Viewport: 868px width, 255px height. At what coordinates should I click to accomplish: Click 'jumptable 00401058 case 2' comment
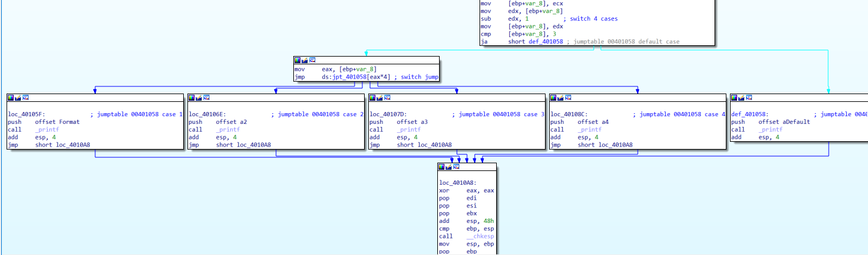[x=321, y=114]
